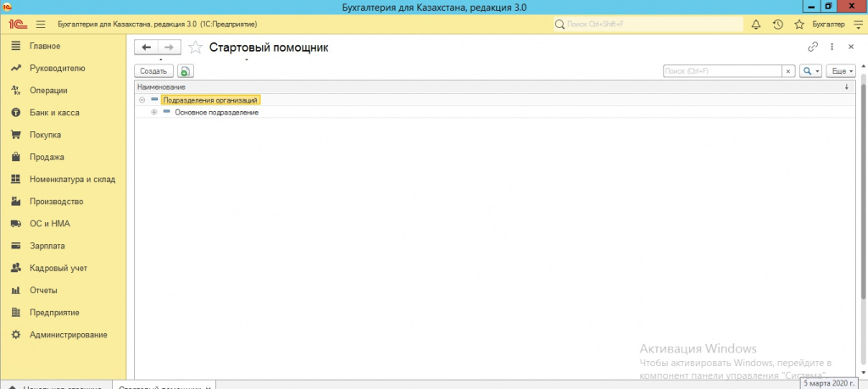Open Покупка section
The image size is (868, 389).
click(46, 135)
